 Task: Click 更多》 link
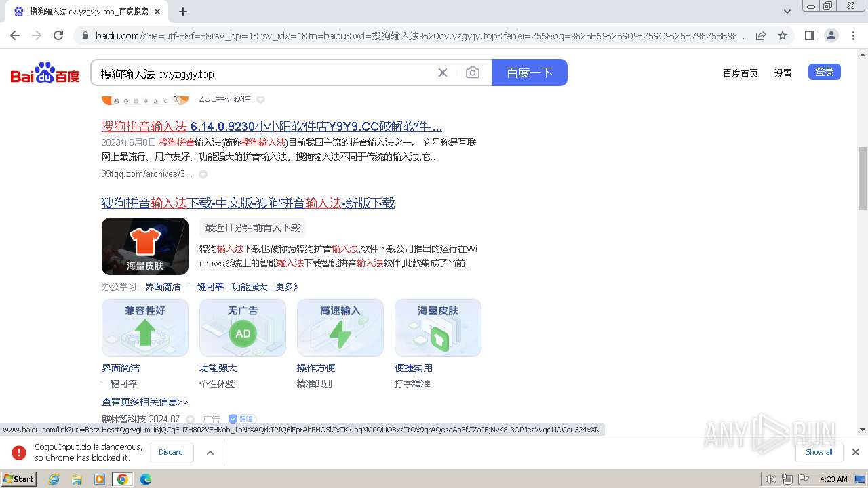coord(287,287)
